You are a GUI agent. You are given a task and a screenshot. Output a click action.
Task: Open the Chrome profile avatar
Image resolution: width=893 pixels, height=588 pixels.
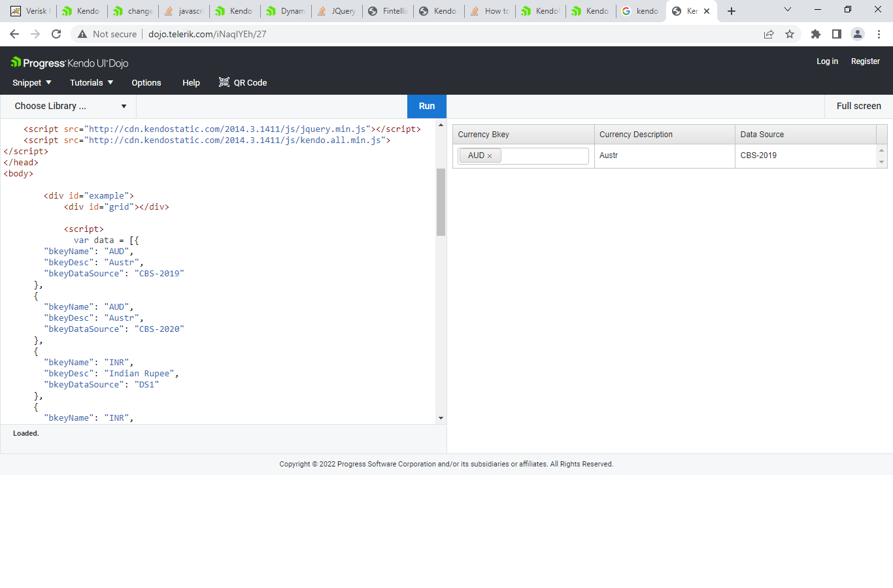click(x=858, y=34)
